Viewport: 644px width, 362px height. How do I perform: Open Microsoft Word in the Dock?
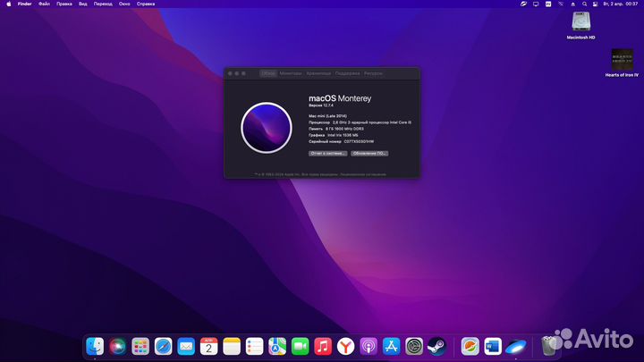point(493,347)
